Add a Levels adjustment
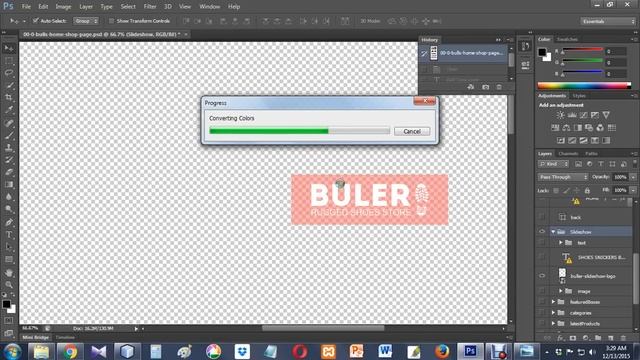Screen dimensions: 640x360 coord(572,115)
